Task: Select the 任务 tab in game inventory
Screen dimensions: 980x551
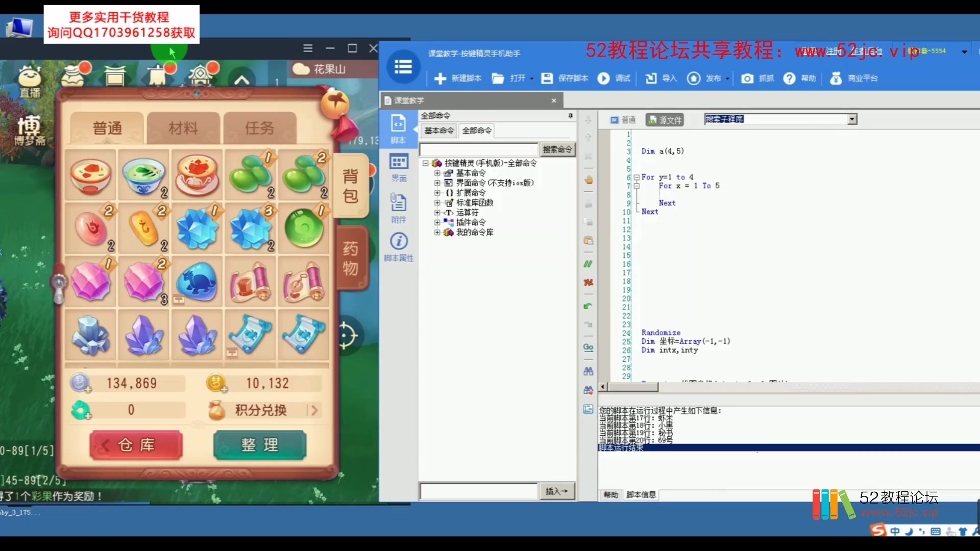Action: 260,128
